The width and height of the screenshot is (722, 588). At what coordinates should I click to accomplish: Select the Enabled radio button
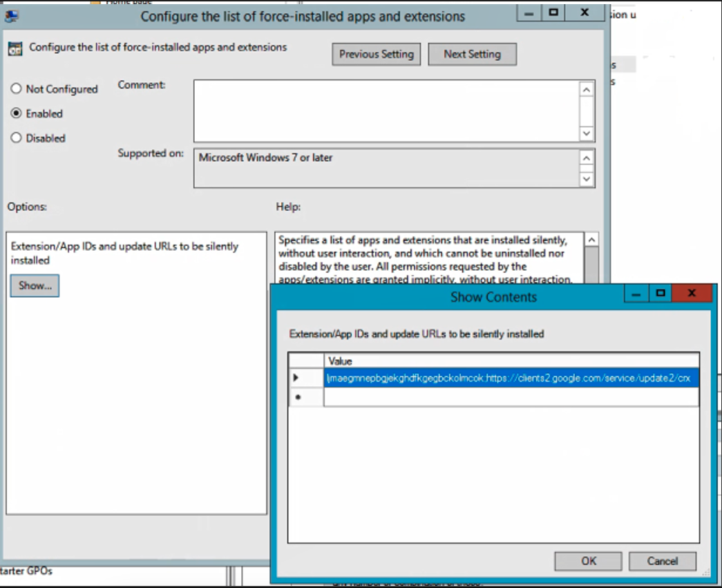point(17,113)
